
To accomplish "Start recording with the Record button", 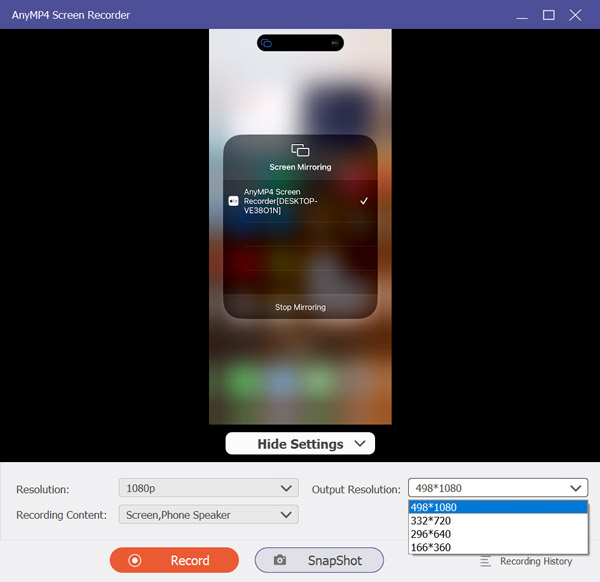I will coord(174,561).
